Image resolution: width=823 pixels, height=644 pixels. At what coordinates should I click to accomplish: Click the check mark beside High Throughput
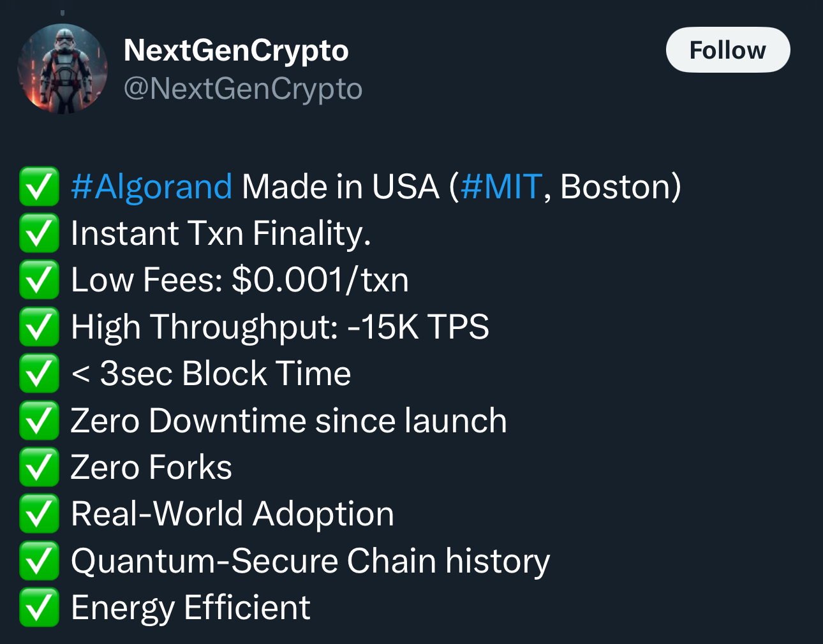[x=39, y=326]
